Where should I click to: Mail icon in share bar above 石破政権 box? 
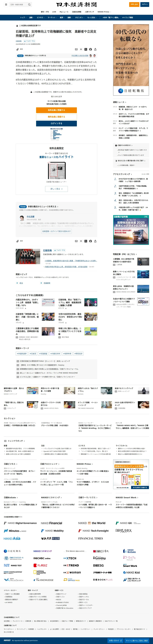point(76,241)
